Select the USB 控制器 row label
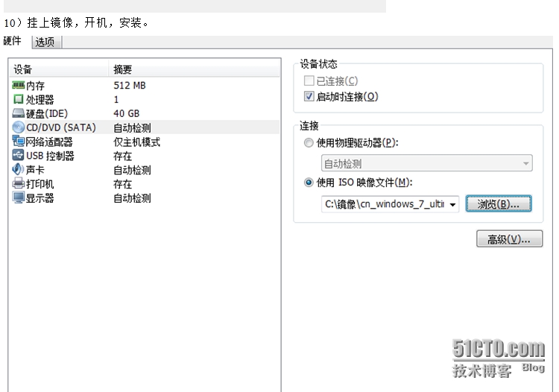The height and width of the screenshot is (392, 559). 50,156
